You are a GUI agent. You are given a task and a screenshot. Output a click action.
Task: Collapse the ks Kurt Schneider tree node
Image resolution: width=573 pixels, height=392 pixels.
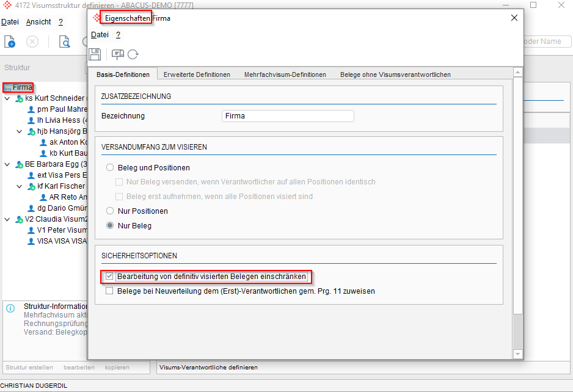pos(7,98)
